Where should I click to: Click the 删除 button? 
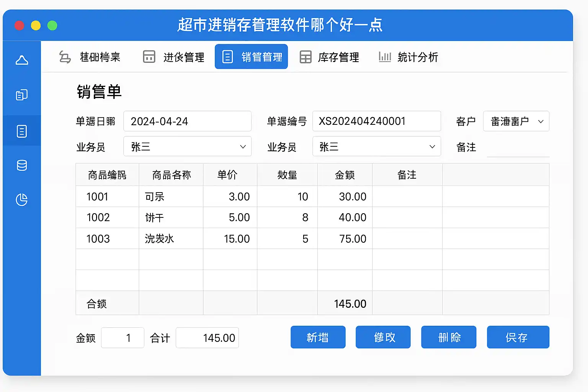(449, 337)
